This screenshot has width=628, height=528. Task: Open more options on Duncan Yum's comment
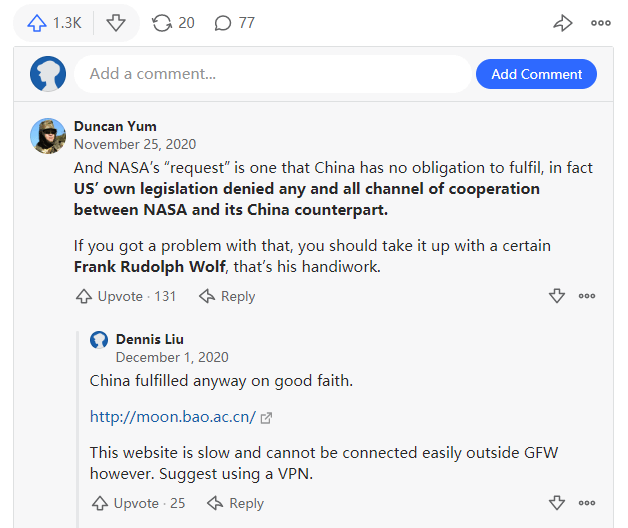[x=587, y=296]
